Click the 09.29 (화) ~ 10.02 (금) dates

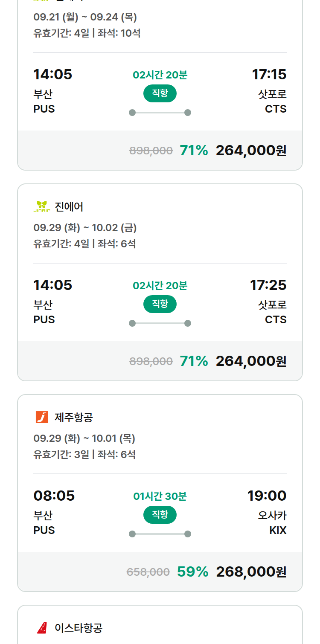[x=85, y=228]
